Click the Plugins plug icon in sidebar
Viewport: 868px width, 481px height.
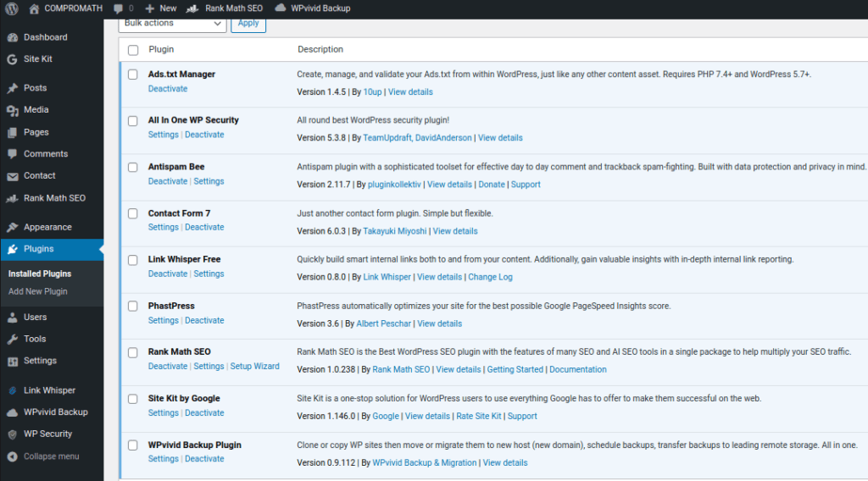12,249
